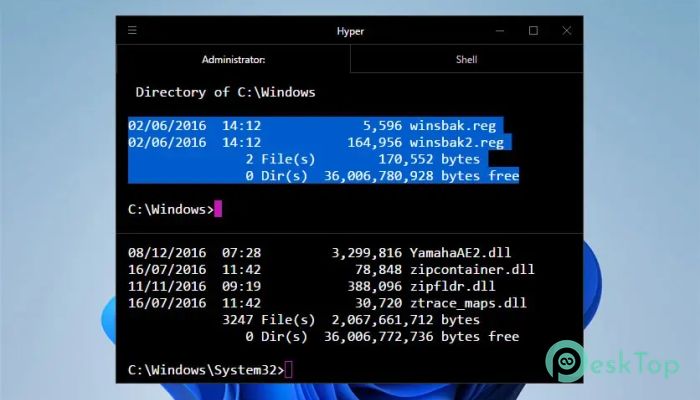Viewport: 700px width, 400px height.
Task: Switch to the Administrator: tab
Action: point(233,59)
